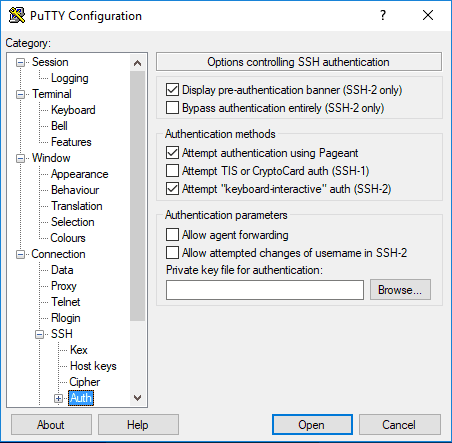Uncheck Attempt authentication using Pageant
The image size is (452, 443).
click(x=172, y=153)
